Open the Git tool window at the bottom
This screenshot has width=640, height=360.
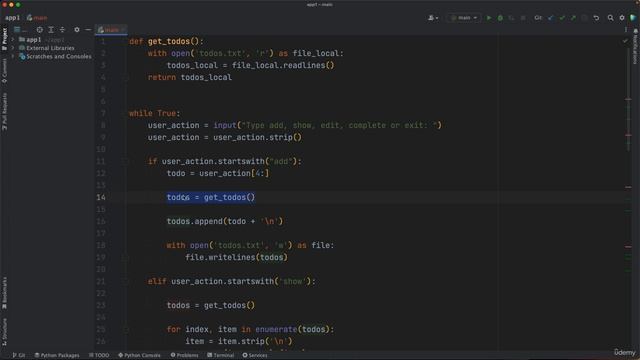pyautogui.click(x=19, y=355)
